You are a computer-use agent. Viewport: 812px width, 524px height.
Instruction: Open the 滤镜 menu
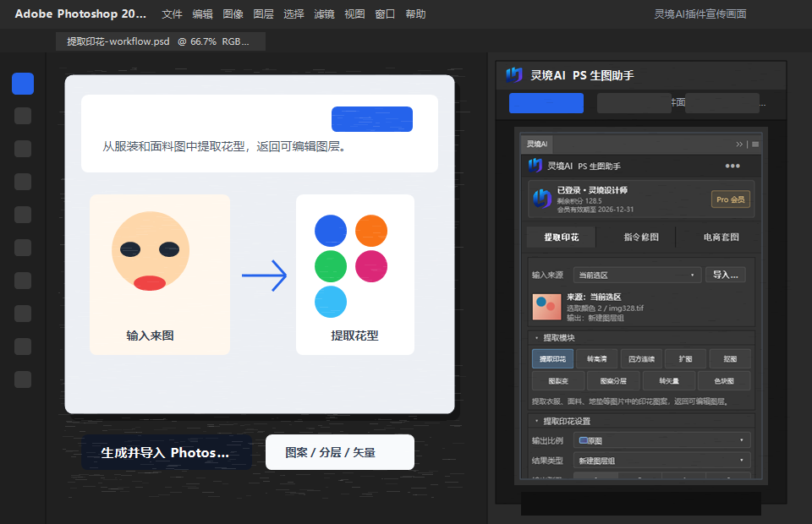pyautogui.click(x=324, y=14)
